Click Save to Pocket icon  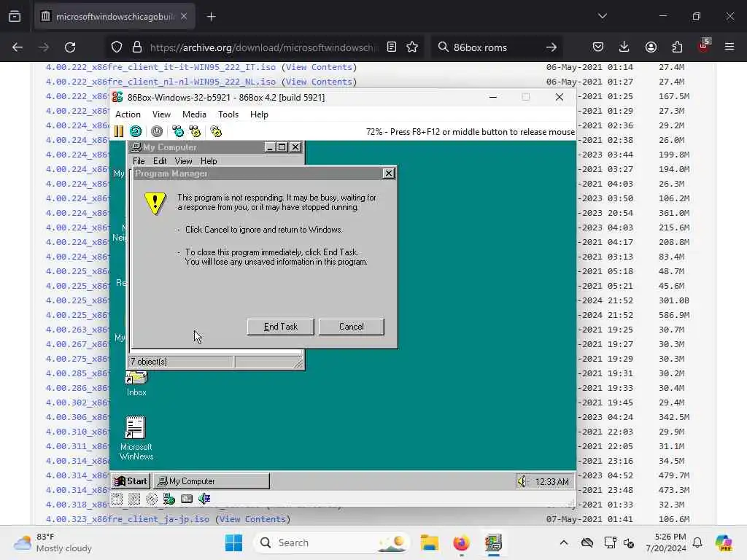[x=598, y=47]
